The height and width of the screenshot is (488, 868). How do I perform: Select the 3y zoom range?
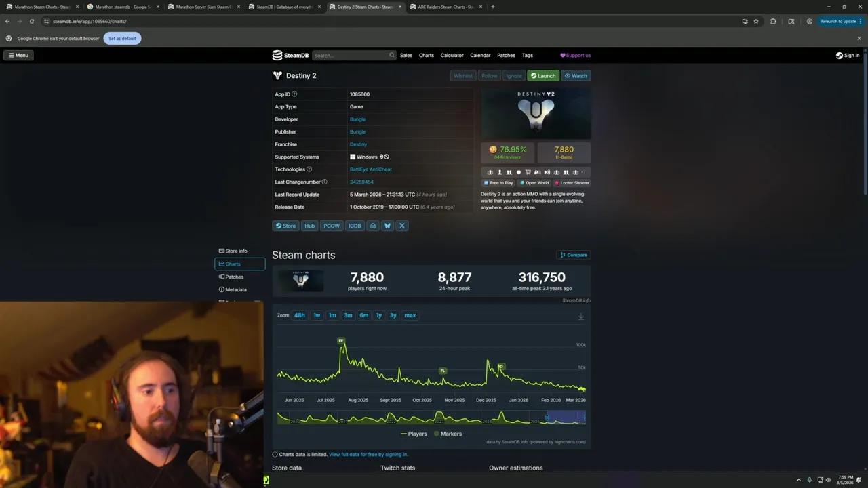click(393, 315)
